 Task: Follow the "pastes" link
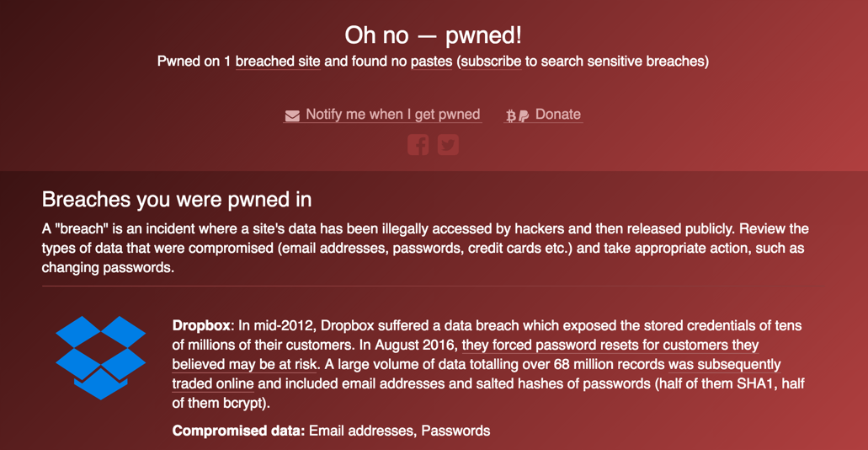(431, 62)
